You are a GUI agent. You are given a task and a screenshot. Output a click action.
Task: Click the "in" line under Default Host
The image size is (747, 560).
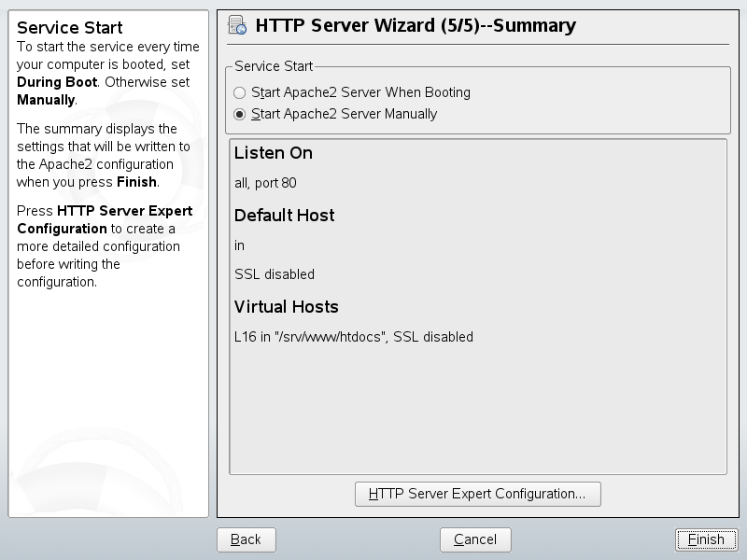[x=239, y=245]
